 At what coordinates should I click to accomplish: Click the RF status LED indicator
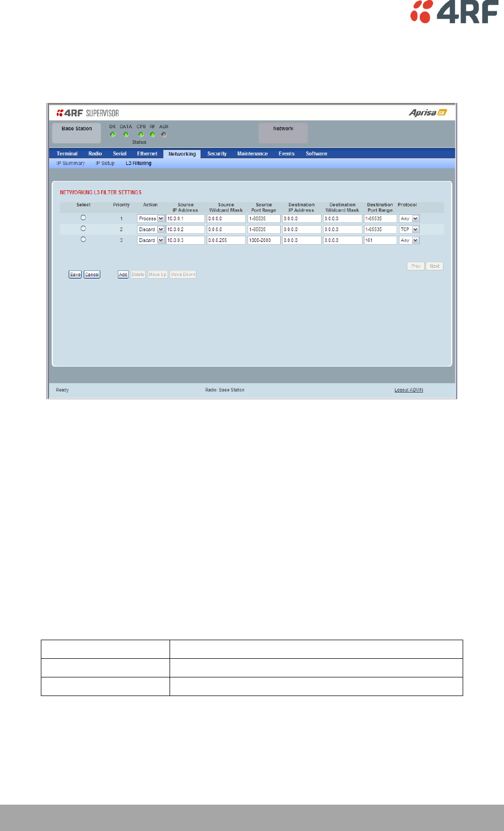pos(152,134)
